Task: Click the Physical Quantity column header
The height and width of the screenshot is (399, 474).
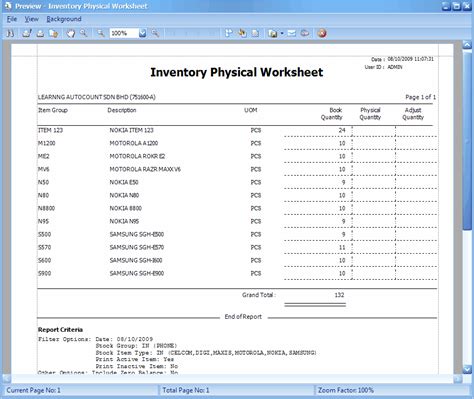Action: (x=370, y=114)
